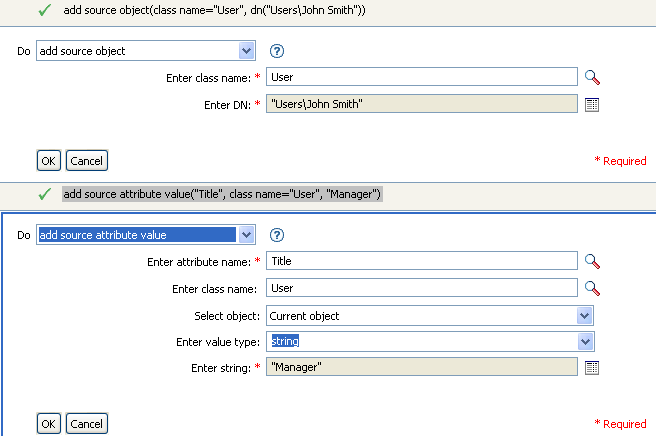Screen dimensions: 656x436
Task: Open the Enter value type dropdown
Action: (x=586, y=342)
